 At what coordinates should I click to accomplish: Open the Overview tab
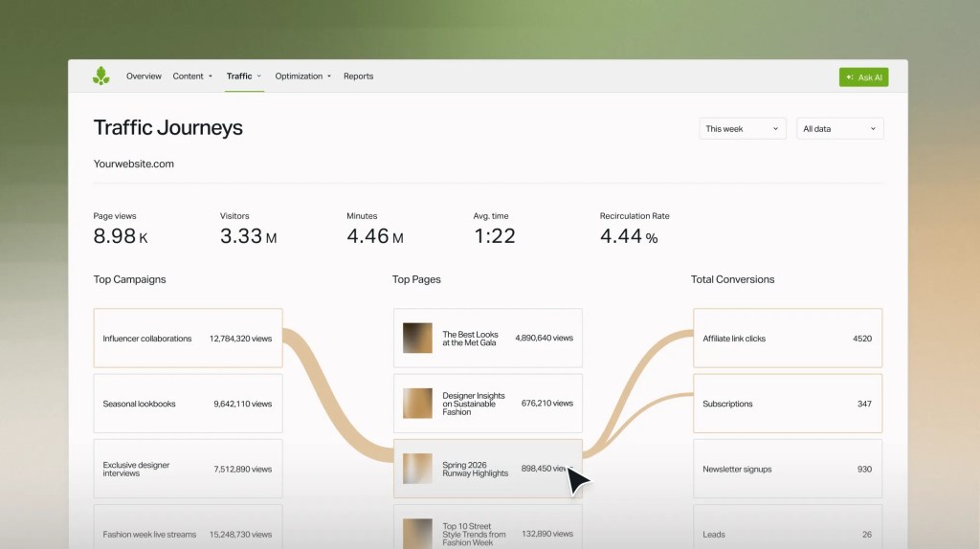pyautogui.click(x=144, y=77)
